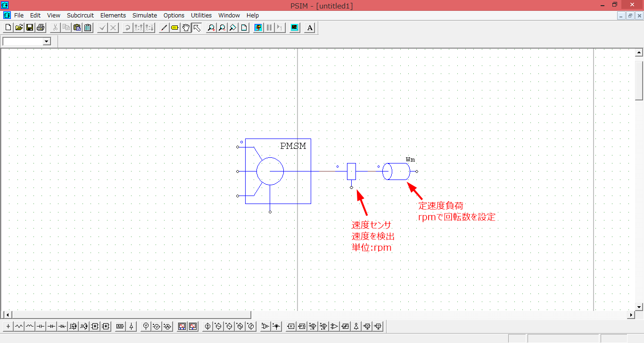644x343 pixels.
Task: Open the Simulate menu
Action: point(145,15)
